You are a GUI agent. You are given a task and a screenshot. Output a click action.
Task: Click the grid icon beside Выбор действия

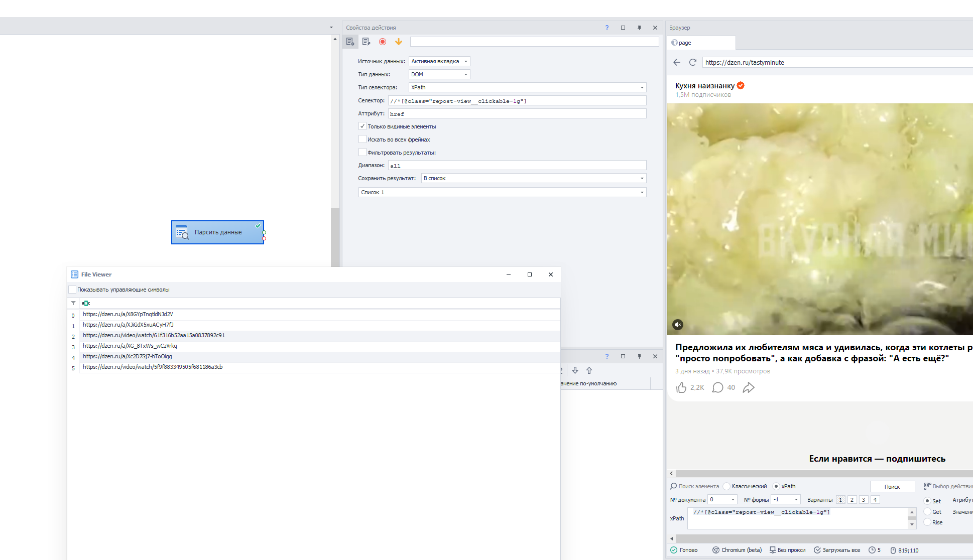pyautogui.click(x=927, y=486)
